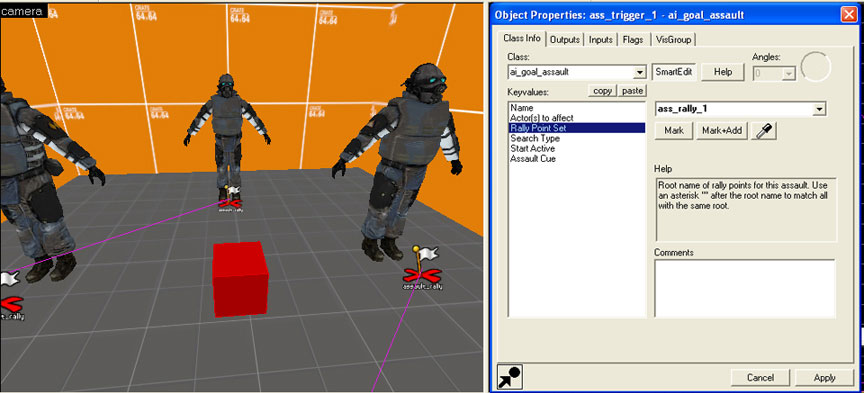The width and height of the screenshot is (864, 393).
Task: Click the Mark+Add button
Action: click(722, 131)
